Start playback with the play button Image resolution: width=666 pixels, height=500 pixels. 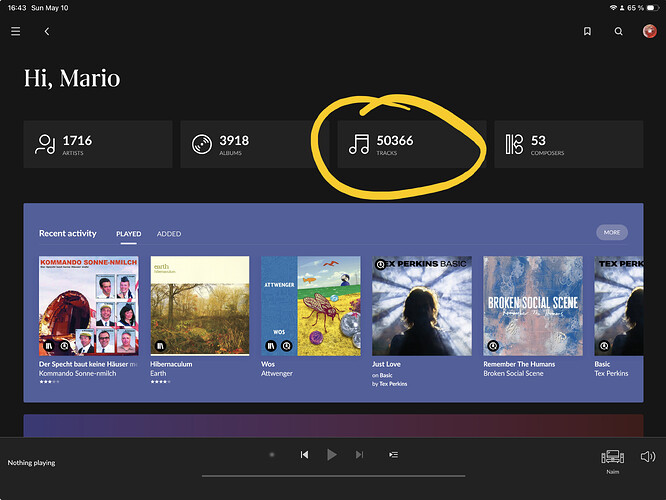[x=332, y=455]
